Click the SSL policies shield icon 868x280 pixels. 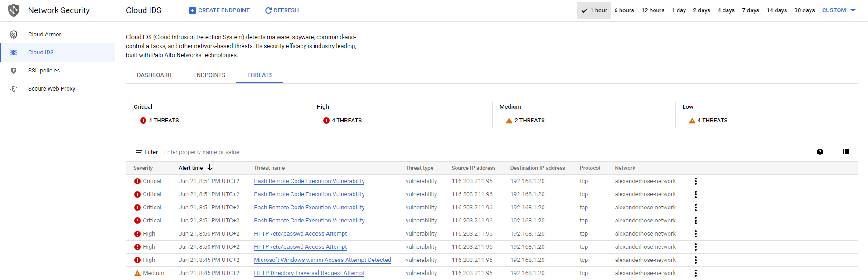click(14, 71)
